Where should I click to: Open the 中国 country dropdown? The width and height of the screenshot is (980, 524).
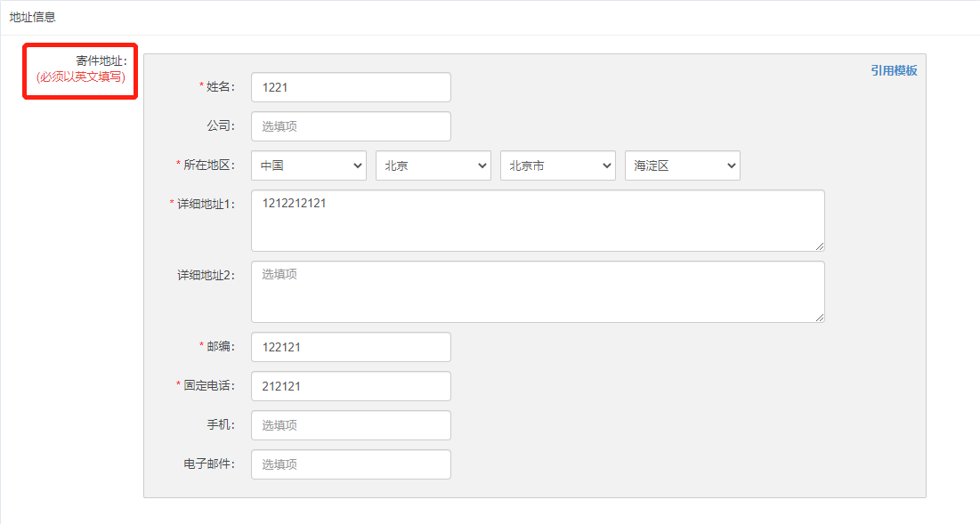309,165
